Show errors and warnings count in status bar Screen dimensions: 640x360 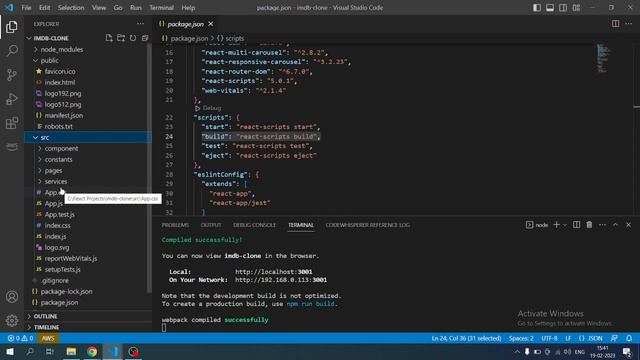point(20,338)
